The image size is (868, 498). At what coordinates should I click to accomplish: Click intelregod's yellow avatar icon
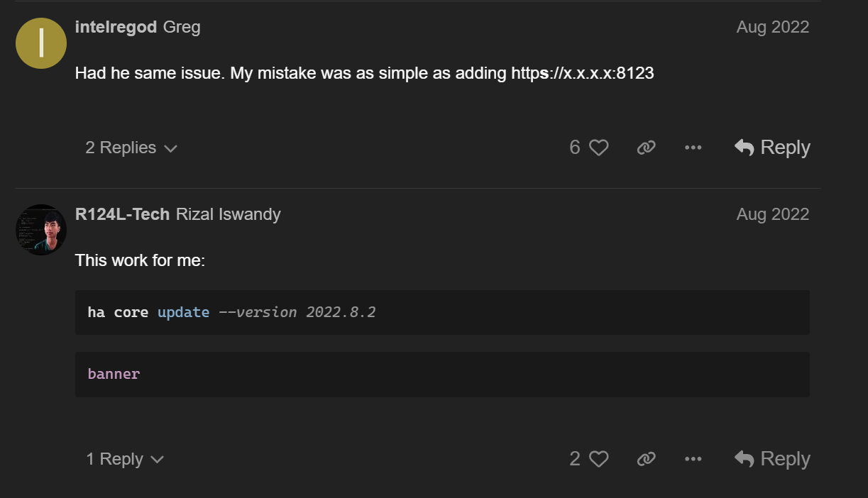(41, 43)
